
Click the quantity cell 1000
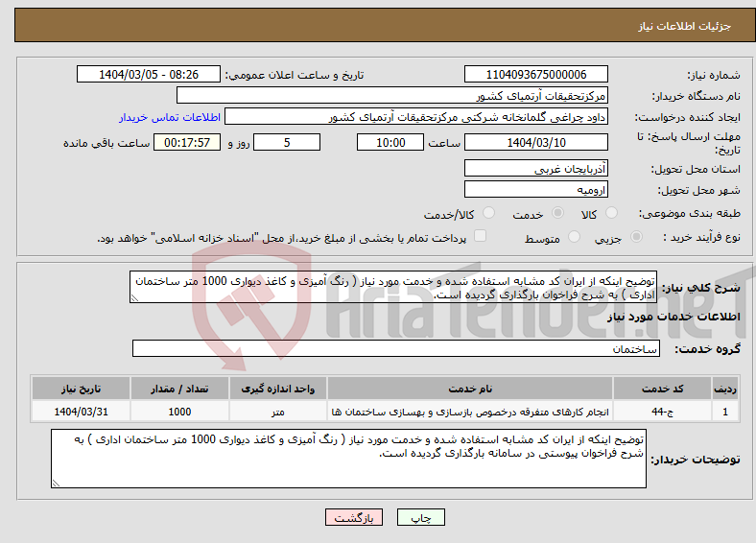(179, 412)
